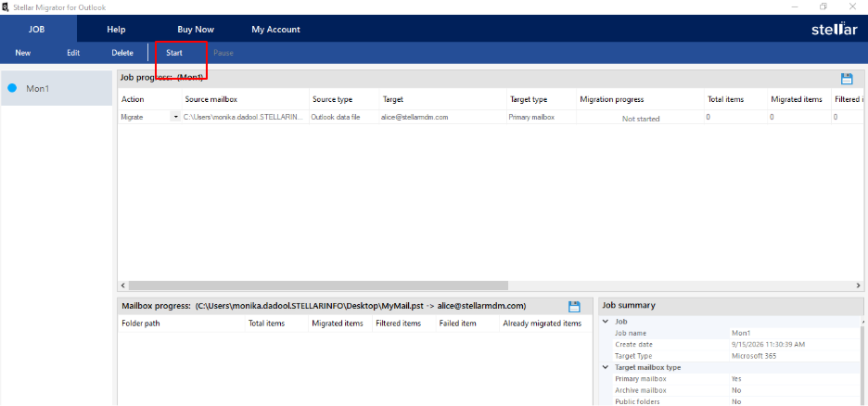Collapse the Target mailbox type section
Image resolution: width=868 pixels, height=406 pixels.
coord(605,367)
